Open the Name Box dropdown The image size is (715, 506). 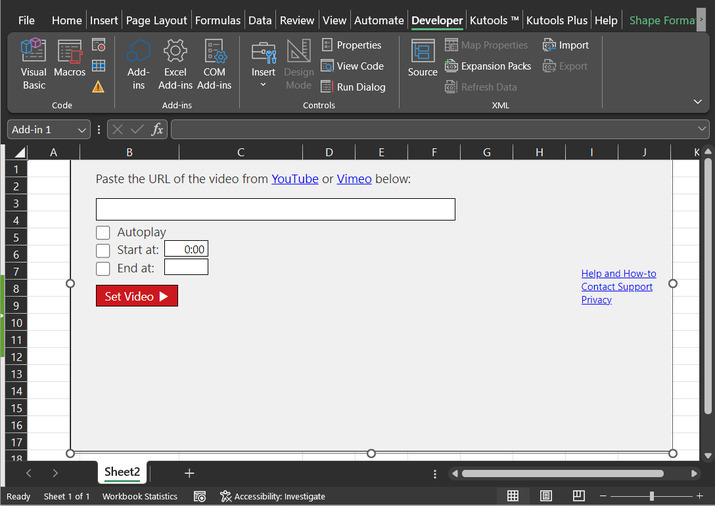click(81, 130)
